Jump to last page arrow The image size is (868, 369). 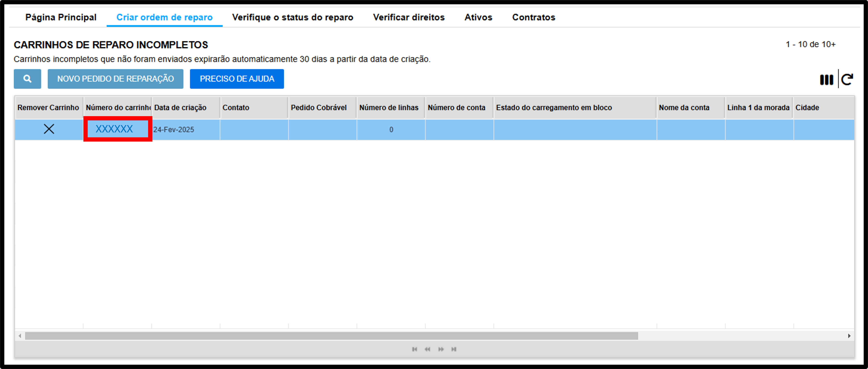[454, 349]
